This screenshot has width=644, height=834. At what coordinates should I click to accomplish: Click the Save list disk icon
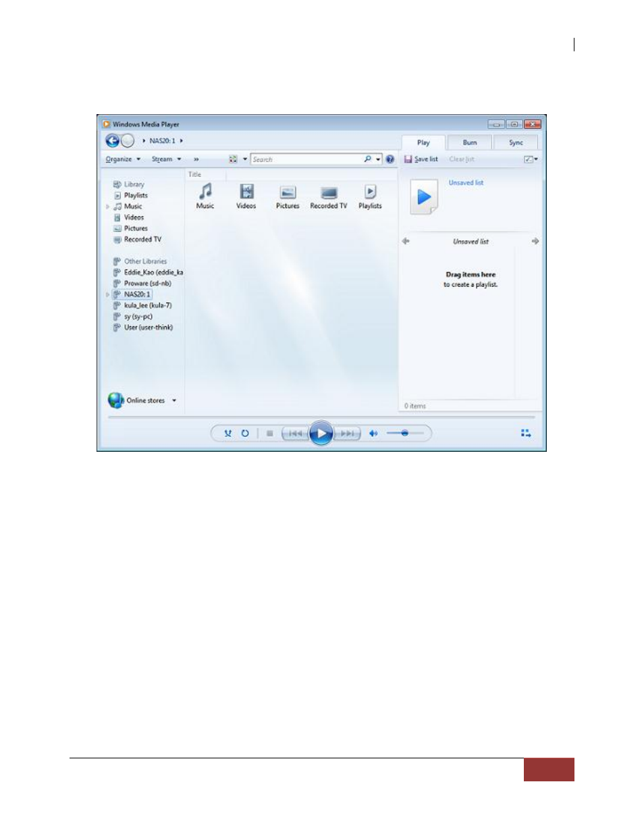(408, 159)
